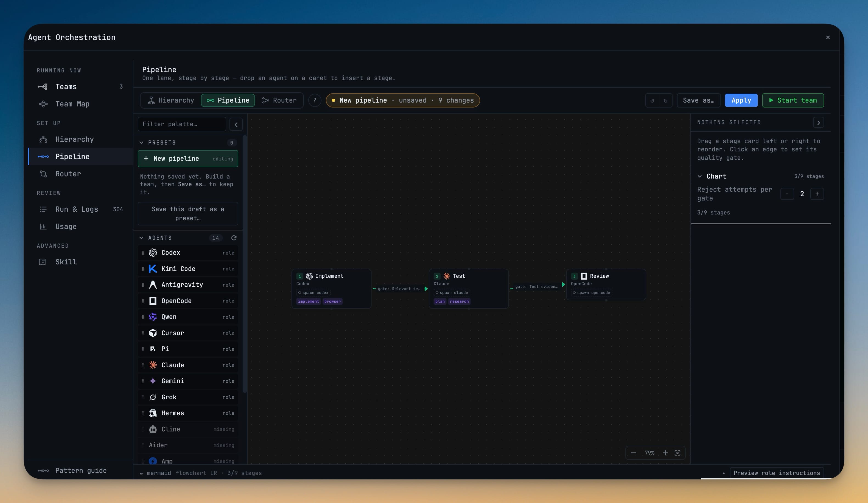This screenshot has height=503, width=868.
Task: Click the Save as… button
Action: click(699, 100)
